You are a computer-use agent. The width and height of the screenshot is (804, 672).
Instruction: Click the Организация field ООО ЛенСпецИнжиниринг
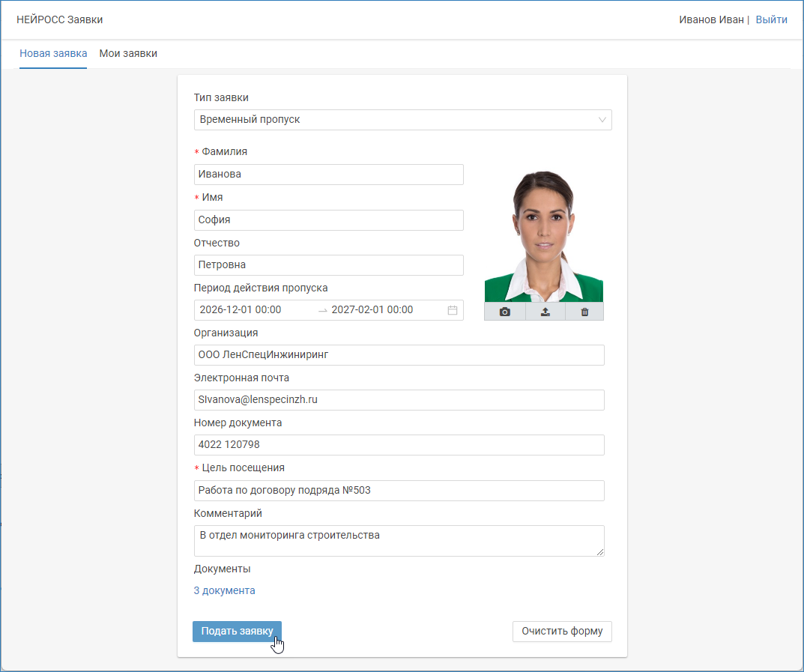[399, 355]
